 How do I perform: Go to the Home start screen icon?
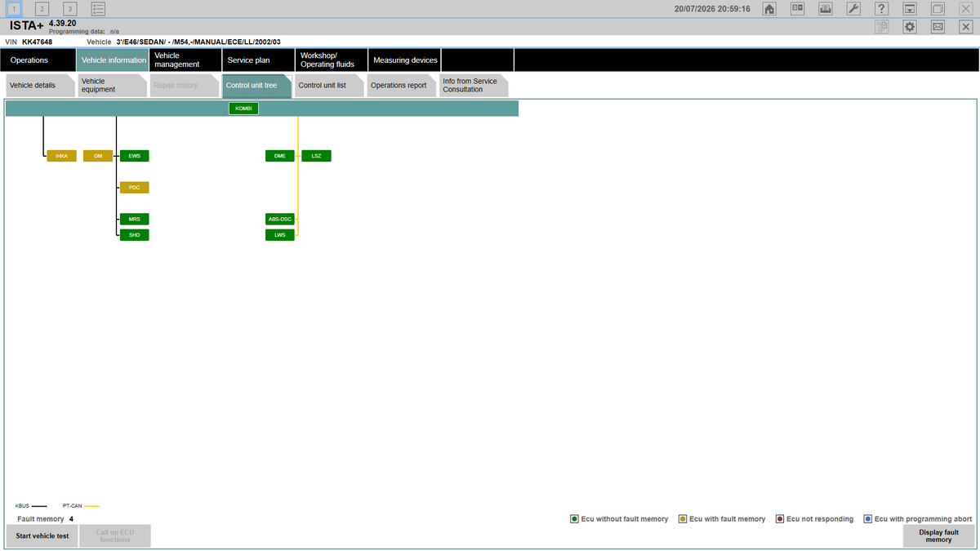coord(769,9)
